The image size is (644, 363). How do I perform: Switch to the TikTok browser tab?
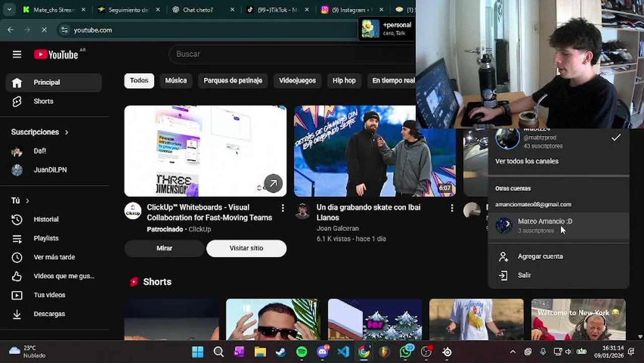tap(277, 10)
